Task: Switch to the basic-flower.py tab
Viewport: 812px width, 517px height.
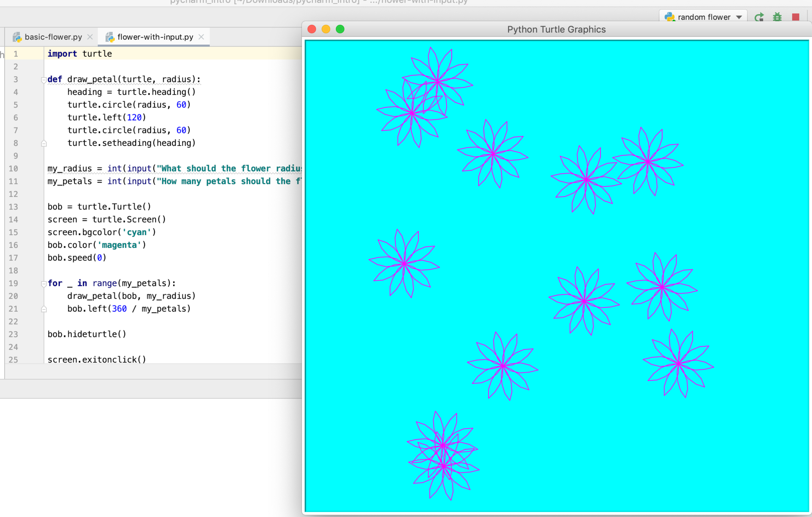Action: tap(53, 37)
